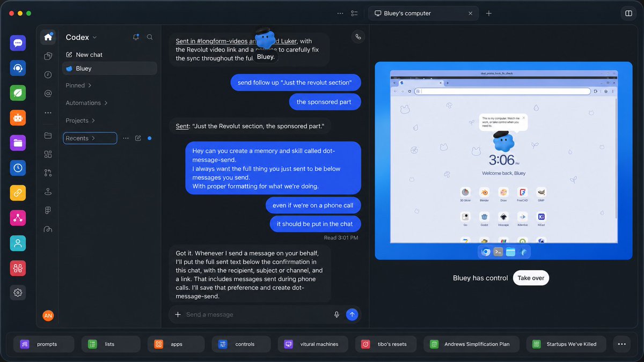Image resolution: width=644 pixels, height=362 pixels.
Task: Open the stacked copies icon in sidebar
Action: click(x=48, y=56)
